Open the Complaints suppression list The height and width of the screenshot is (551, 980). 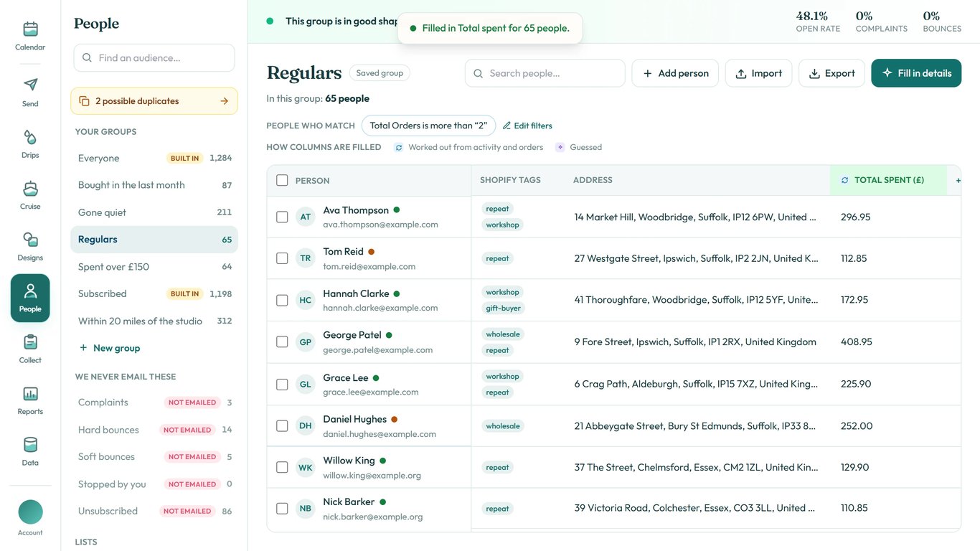pos(154,402)
